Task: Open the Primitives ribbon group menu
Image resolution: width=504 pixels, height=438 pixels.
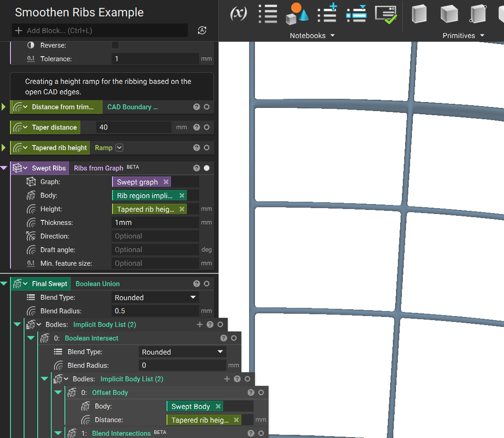Action: tap(463, 36)
